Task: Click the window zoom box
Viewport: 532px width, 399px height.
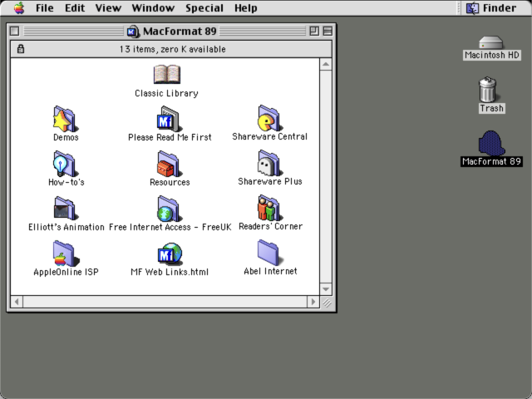Action: 314,32
